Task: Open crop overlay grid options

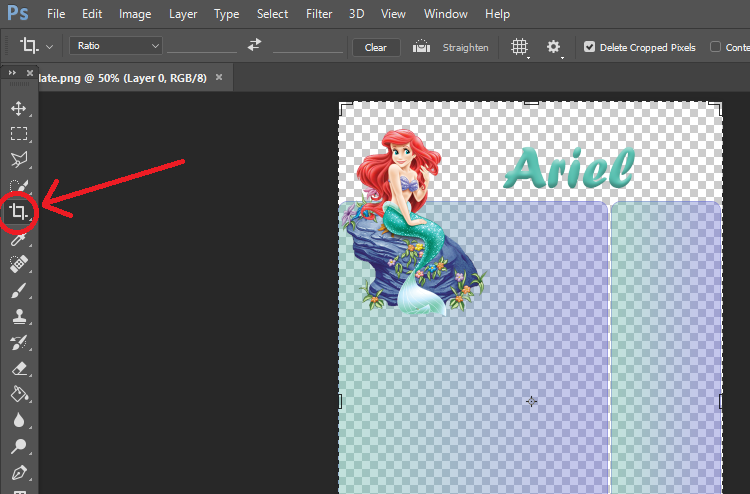Action: click(x=519, y=47)
